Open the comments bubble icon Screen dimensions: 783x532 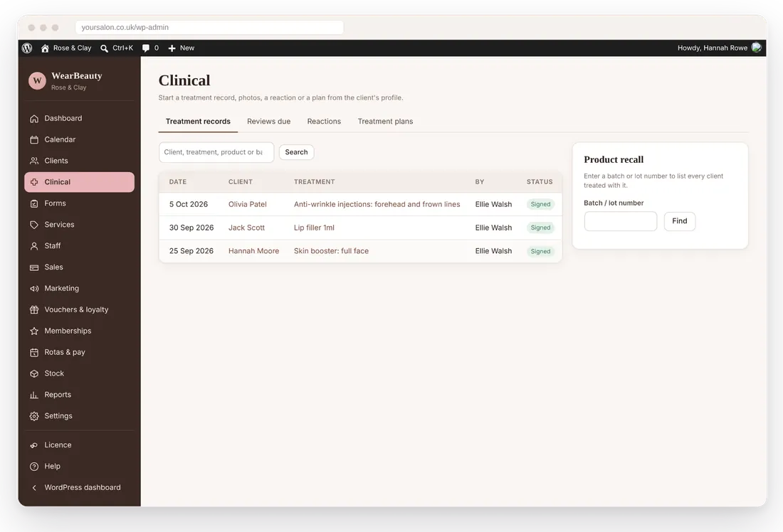146,48
